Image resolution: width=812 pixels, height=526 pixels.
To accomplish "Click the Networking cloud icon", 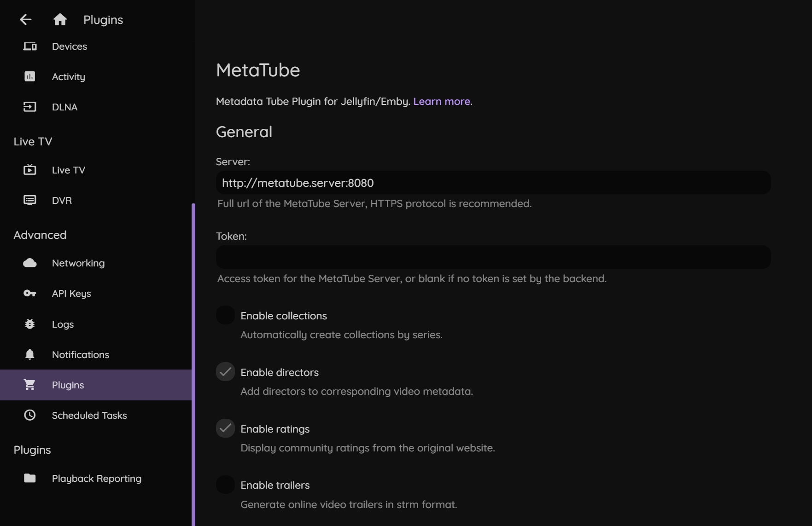I will coord(30,263).
